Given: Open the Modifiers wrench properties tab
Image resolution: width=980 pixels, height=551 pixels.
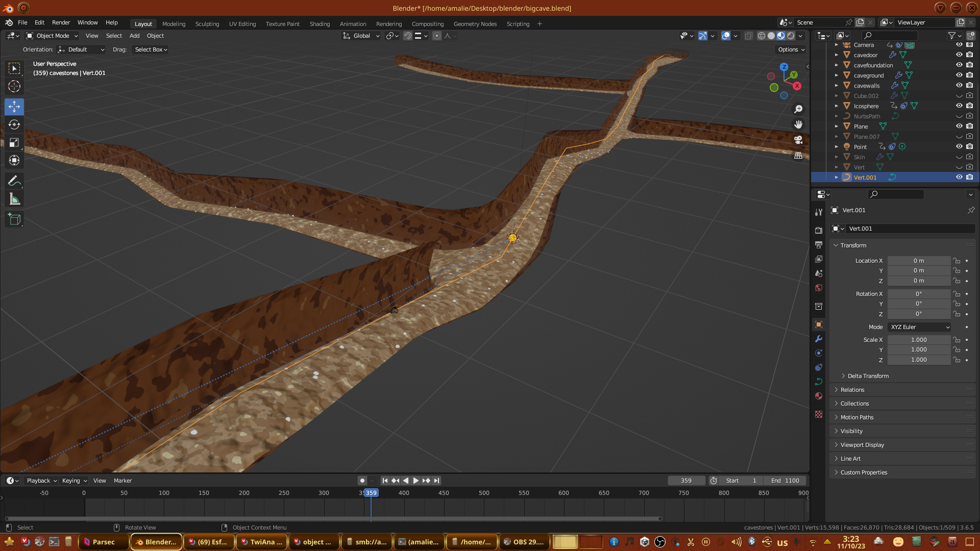Looking at the screenshot, I should coord(819,339).
